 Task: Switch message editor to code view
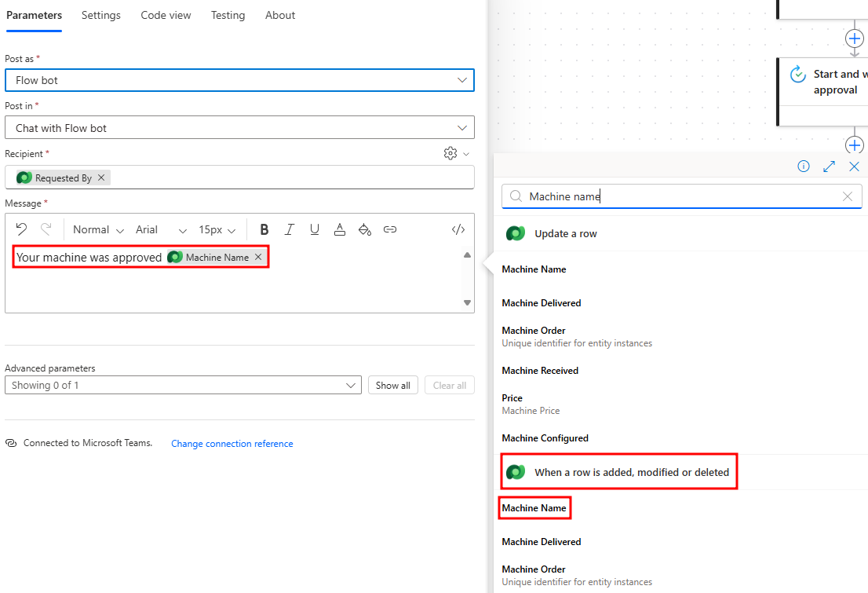click(458, 229)
